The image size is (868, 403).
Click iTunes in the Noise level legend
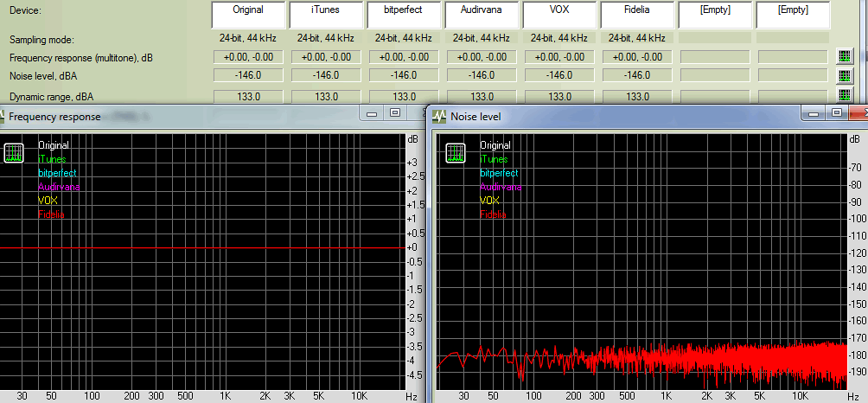click(494, 159)
